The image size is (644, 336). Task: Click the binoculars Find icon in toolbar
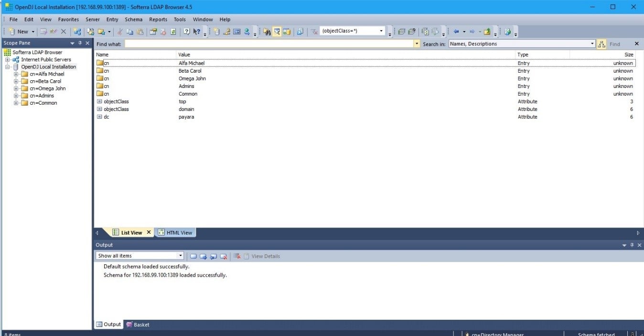click(x=267, y=32)
